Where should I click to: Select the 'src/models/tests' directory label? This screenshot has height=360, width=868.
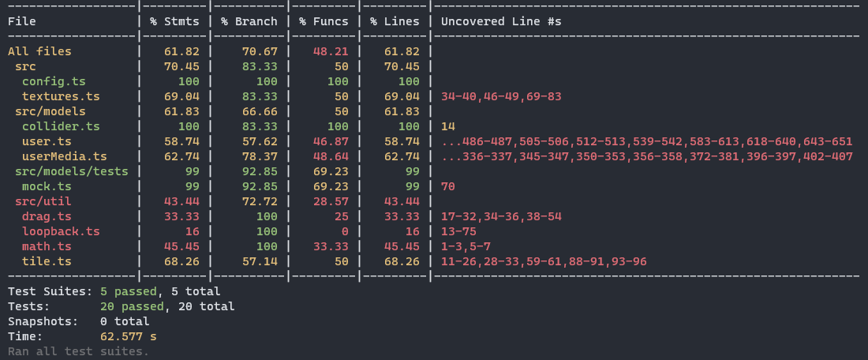71,171
